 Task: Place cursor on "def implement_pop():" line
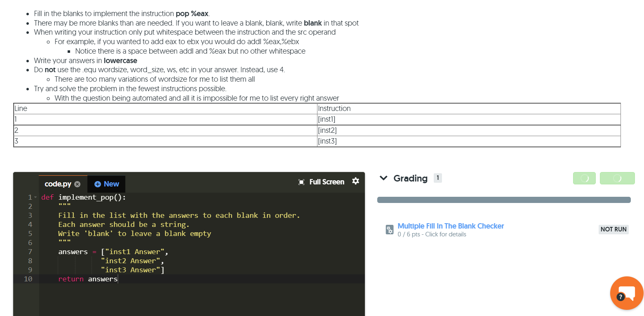coord(84,197)
